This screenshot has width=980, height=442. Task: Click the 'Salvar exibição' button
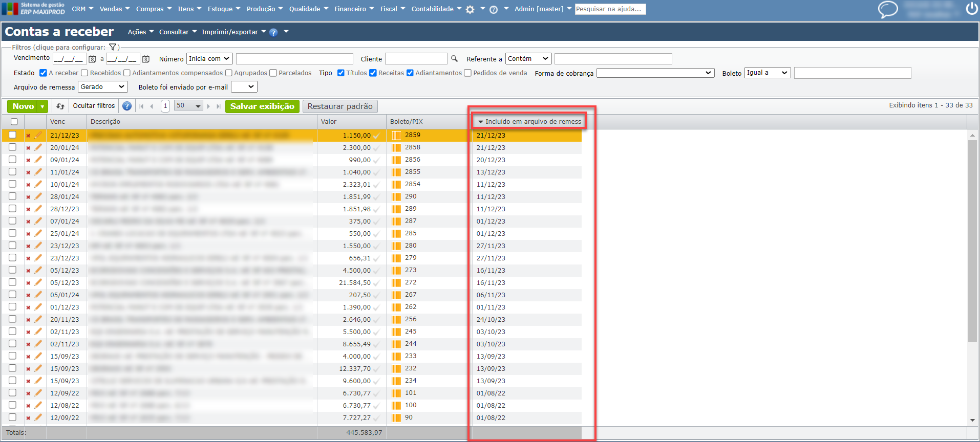click(x=262, y=106)
